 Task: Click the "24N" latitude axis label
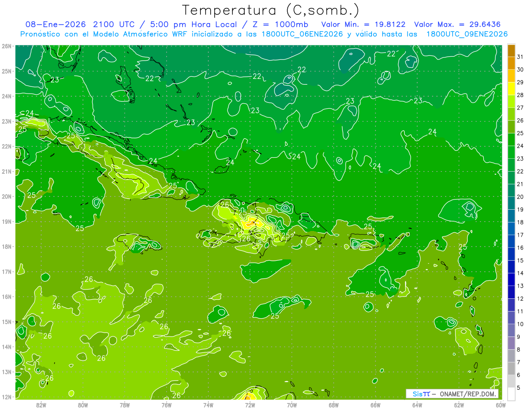(x=6, y=96)
